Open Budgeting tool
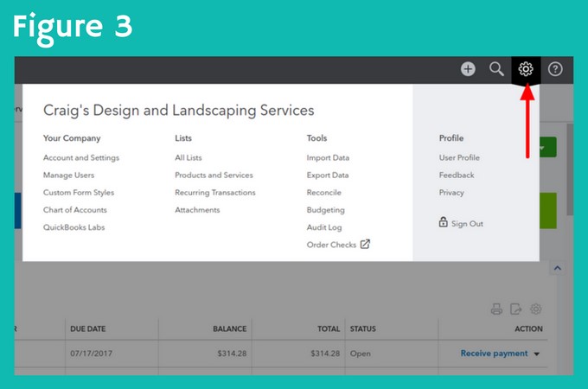This screenshot has width=588, height=389. click(325, 210)
